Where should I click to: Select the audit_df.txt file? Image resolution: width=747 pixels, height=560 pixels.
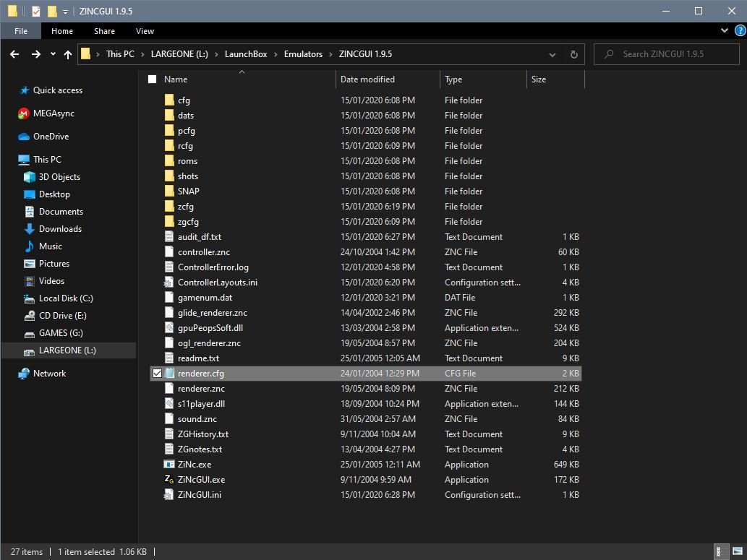click(365, 237)
